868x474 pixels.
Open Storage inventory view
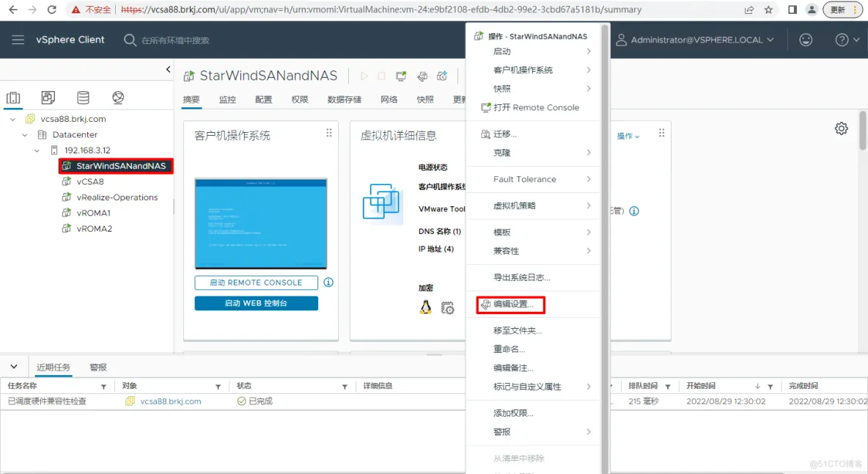[83, 98]
